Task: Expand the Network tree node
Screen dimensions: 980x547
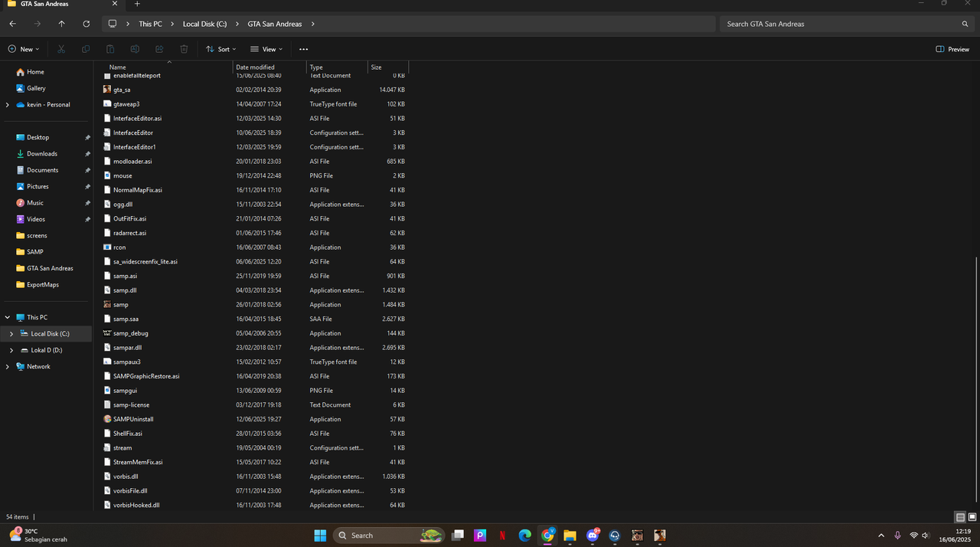Action: (x=8, y=367)
